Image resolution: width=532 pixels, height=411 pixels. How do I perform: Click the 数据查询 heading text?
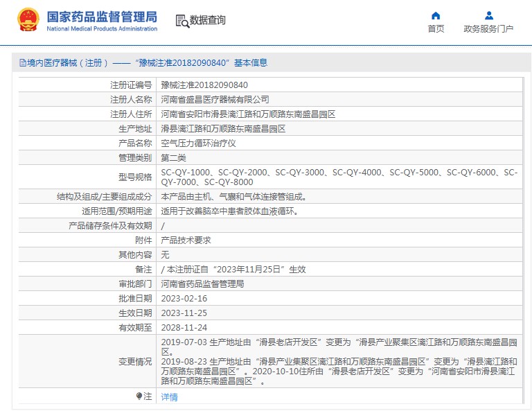208,21
